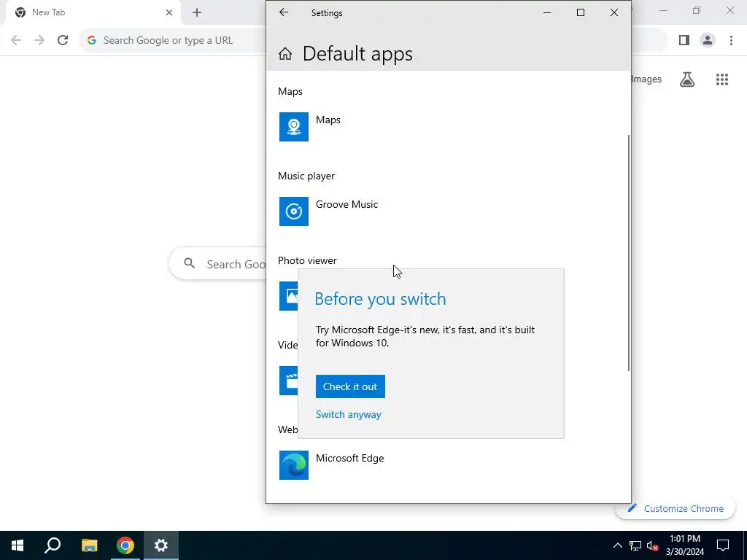The image size is (747, 560).
Task: Click the Maps default app name
Action: point(328,120)
